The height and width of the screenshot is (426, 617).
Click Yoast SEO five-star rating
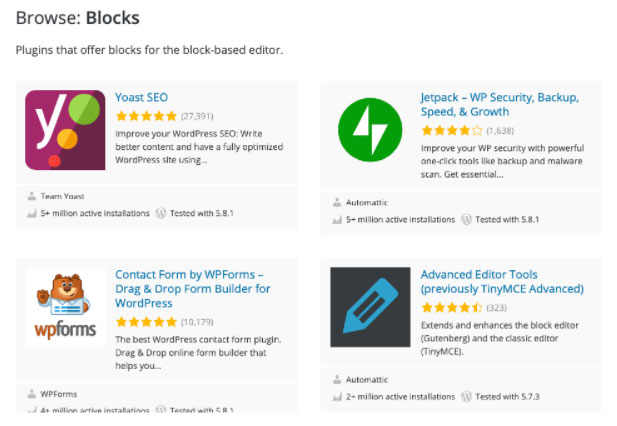[x=146, y=117]
